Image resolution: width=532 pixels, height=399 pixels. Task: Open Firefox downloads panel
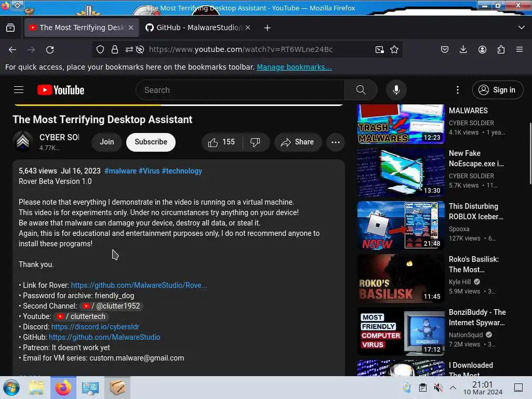pos(463,49)
